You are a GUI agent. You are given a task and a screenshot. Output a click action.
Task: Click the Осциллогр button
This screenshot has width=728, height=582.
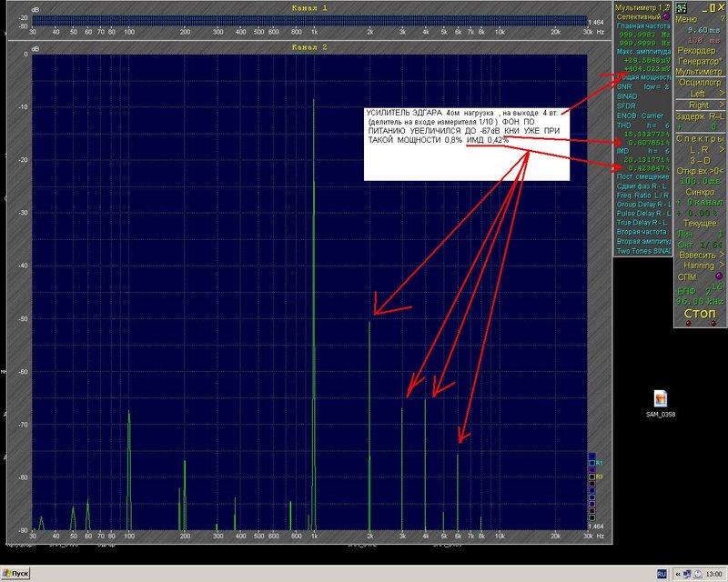tap(700, 83)
